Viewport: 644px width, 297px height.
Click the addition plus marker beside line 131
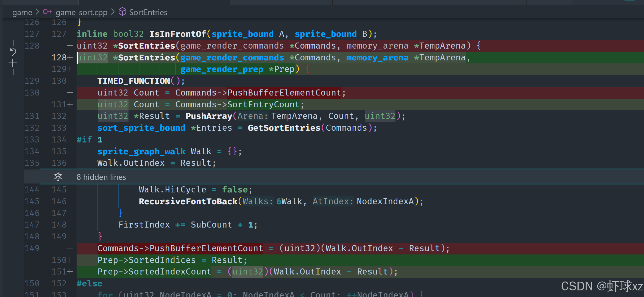pos(70,105)
